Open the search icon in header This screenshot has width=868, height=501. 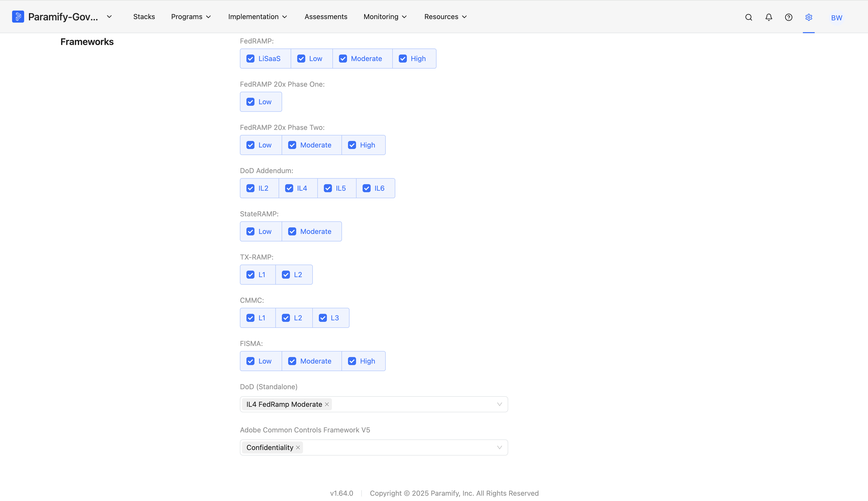[749, 17]
